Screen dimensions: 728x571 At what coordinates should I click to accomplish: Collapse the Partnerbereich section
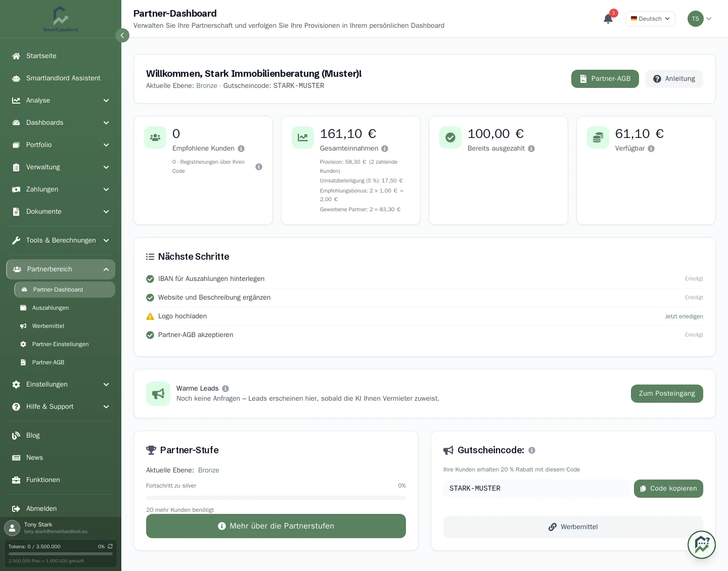[x=61, y=269]
